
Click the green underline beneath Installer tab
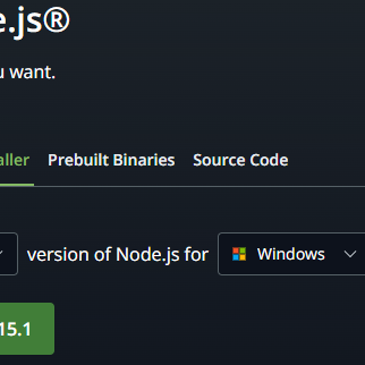point(17,185)
